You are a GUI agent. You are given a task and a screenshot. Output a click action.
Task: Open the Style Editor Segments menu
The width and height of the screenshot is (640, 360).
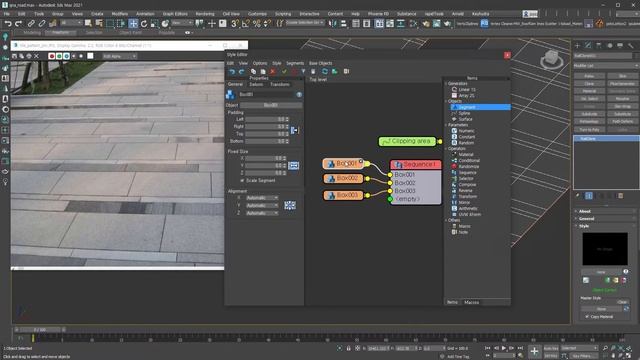click(295, 63)
